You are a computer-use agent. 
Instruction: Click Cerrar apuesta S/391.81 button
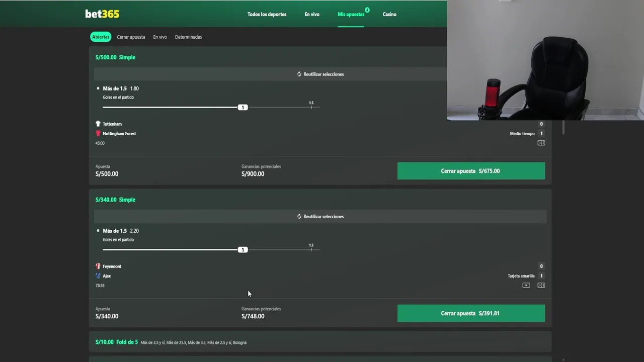471,313
